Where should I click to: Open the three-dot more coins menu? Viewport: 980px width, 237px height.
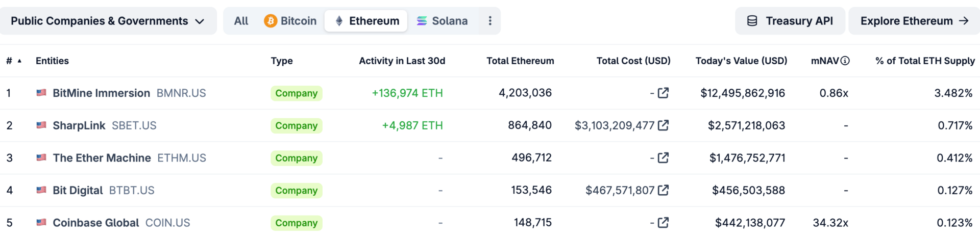coord(490,21)
